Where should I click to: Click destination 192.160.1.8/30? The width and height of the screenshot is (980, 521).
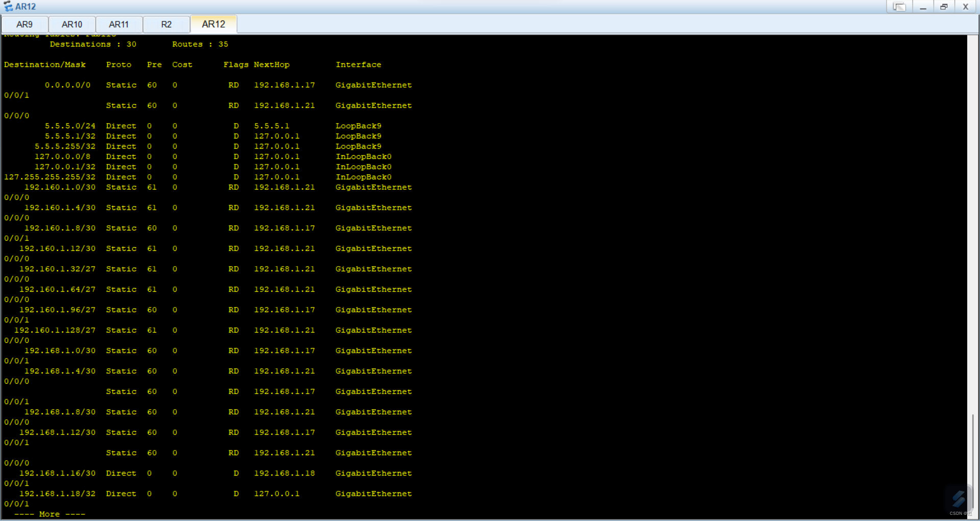coord(60,228)
